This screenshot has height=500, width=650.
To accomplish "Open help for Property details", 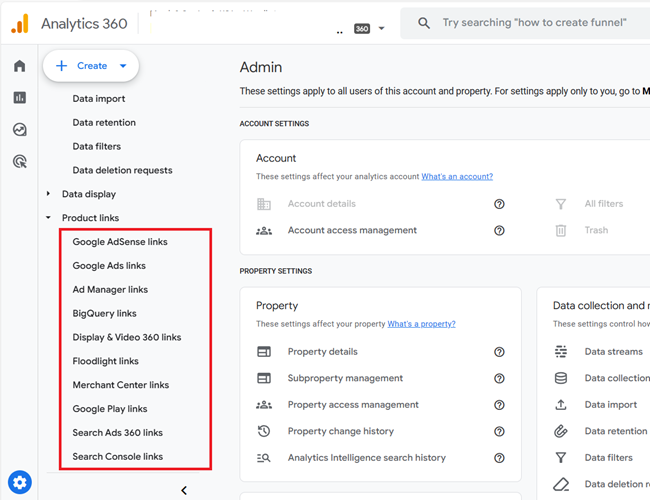I will [x=499, y=352].
